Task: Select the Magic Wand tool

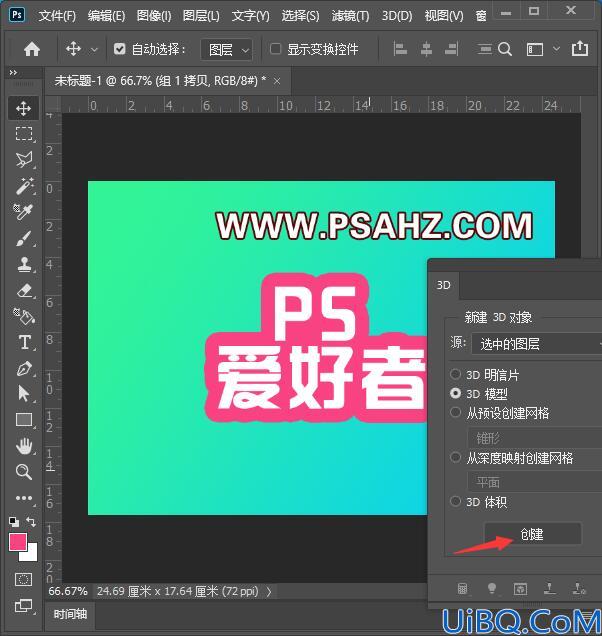Action: click(x=24, y=185)
